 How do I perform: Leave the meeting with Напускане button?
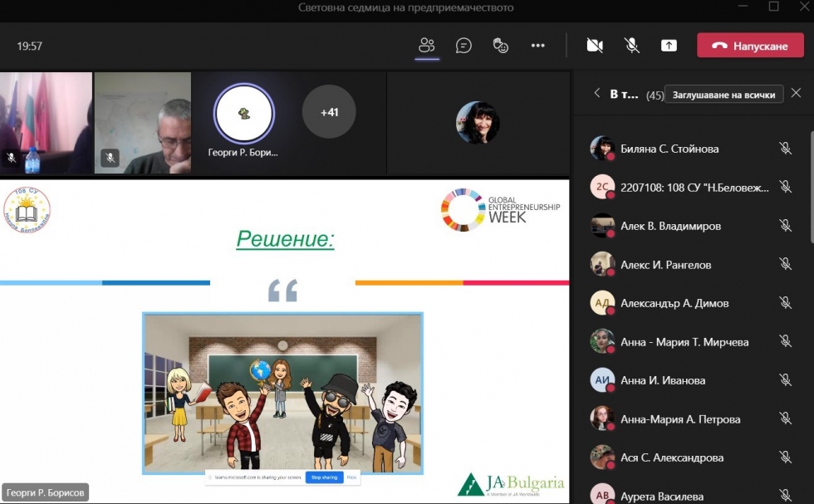tap(750, 46)
